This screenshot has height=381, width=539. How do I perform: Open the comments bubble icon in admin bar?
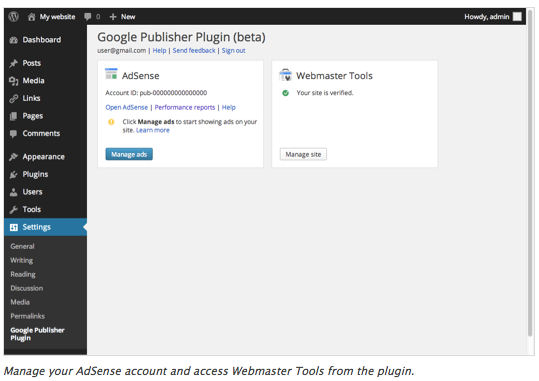tap(88, 16)
